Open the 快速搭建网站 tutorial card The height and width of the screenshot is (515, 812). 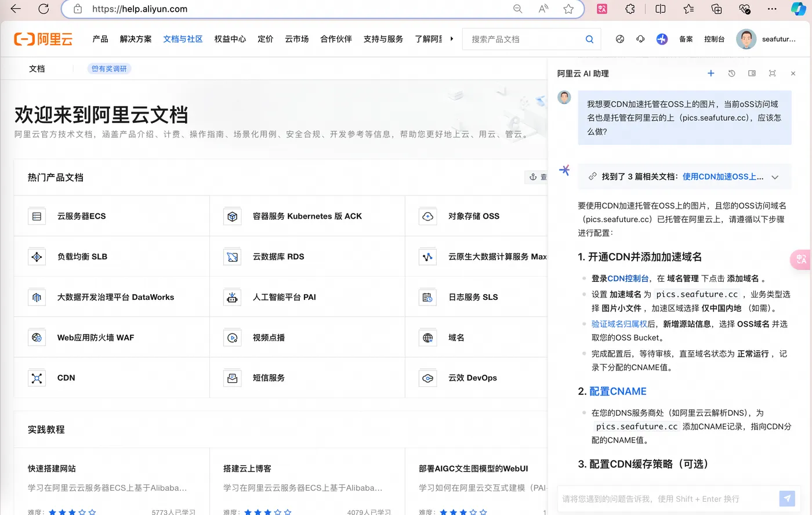click(111, 481)
